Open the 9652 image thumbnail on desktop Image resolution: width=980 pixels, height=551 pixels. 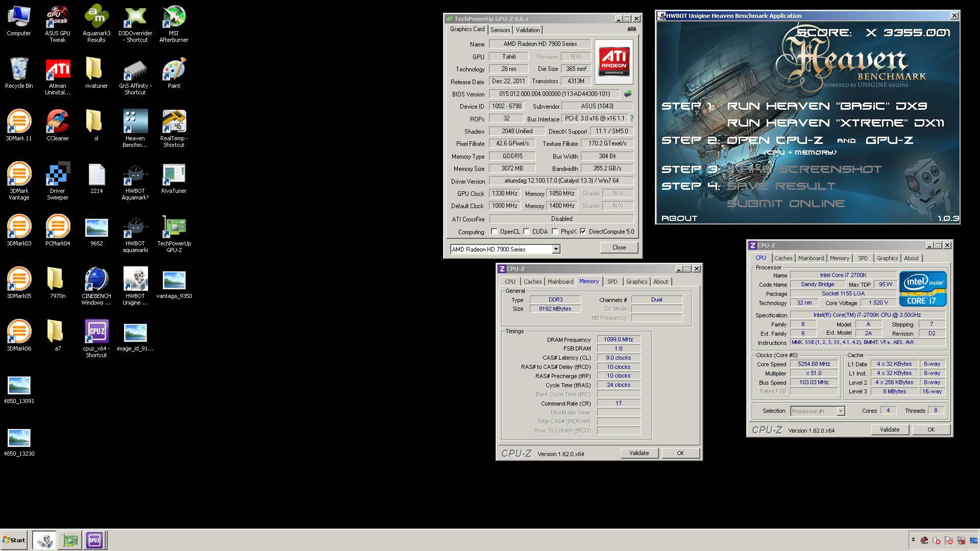pos(96,231)
